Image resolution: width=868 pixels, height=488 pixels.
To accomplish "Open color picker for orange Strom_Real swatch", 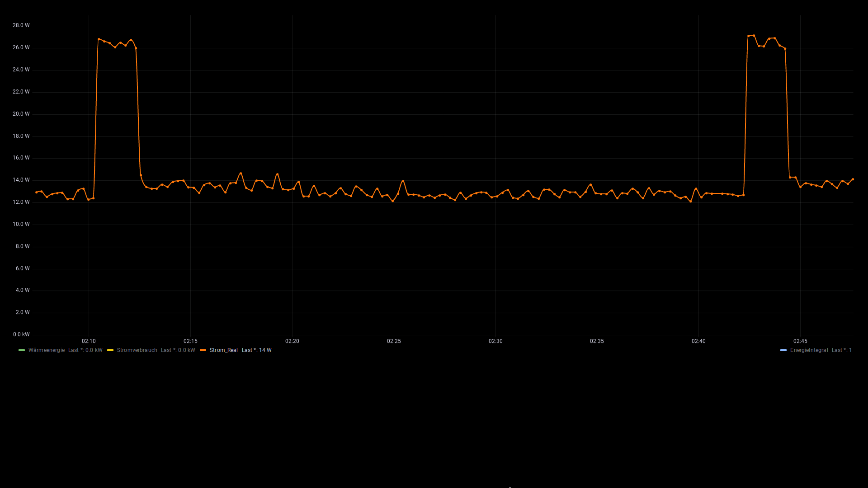I will (203, 350).
